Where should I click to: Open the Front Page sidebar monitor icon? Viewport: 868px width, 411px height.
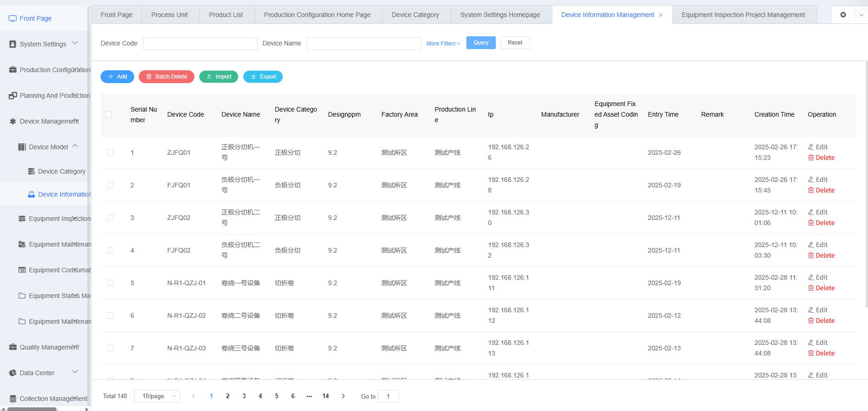(12, 18)
